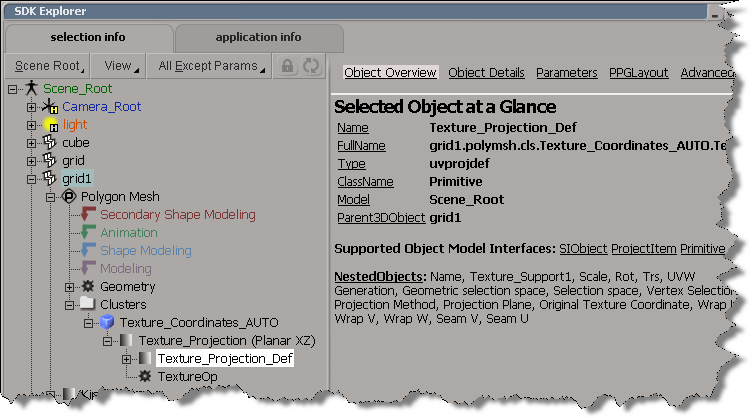The image size is (752, 418).
Task: Open the View dropdown menu
Action: pos(121,66)
